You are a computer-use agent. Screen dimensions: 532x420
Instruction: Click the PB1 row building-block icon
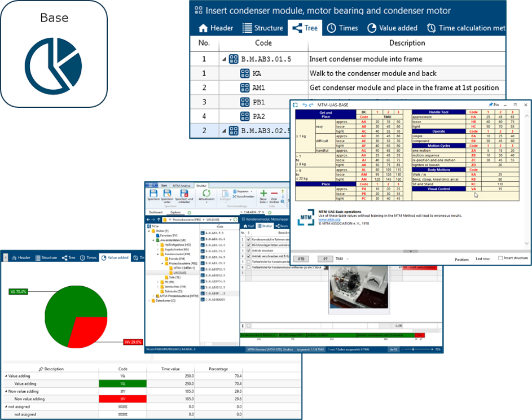point(245,102)
